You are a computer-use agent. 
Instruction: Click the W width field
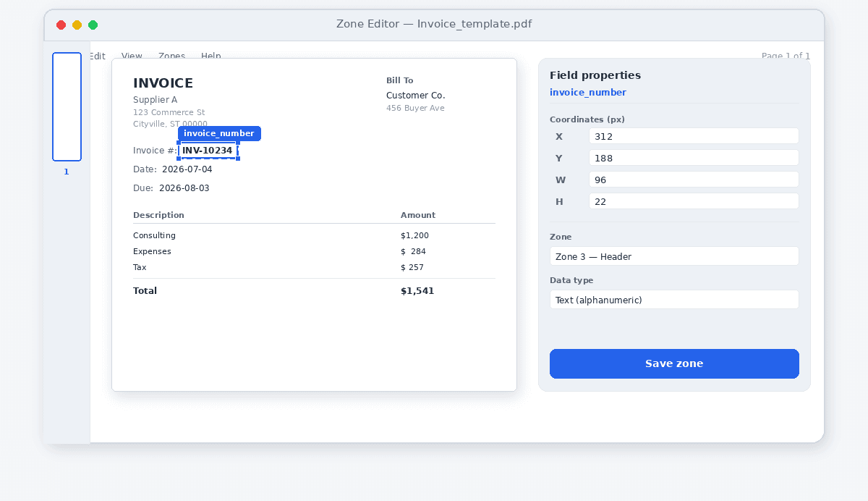pos(694,180)
